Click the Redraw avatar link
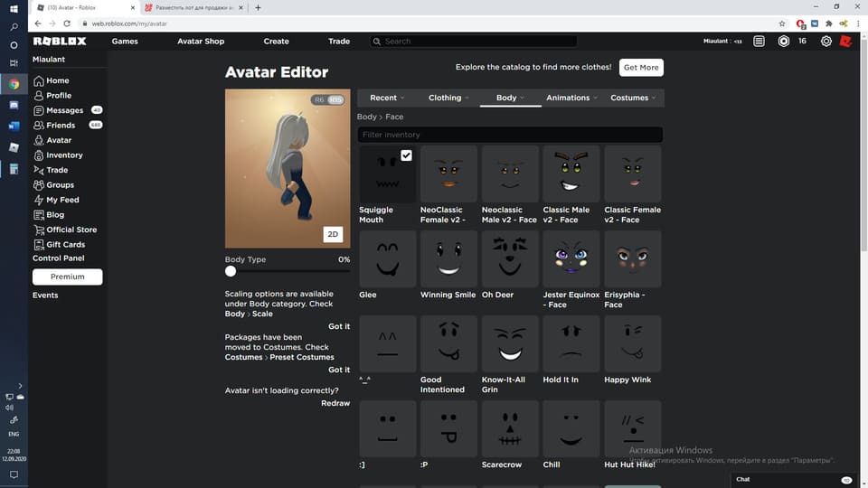 (335, 403)
